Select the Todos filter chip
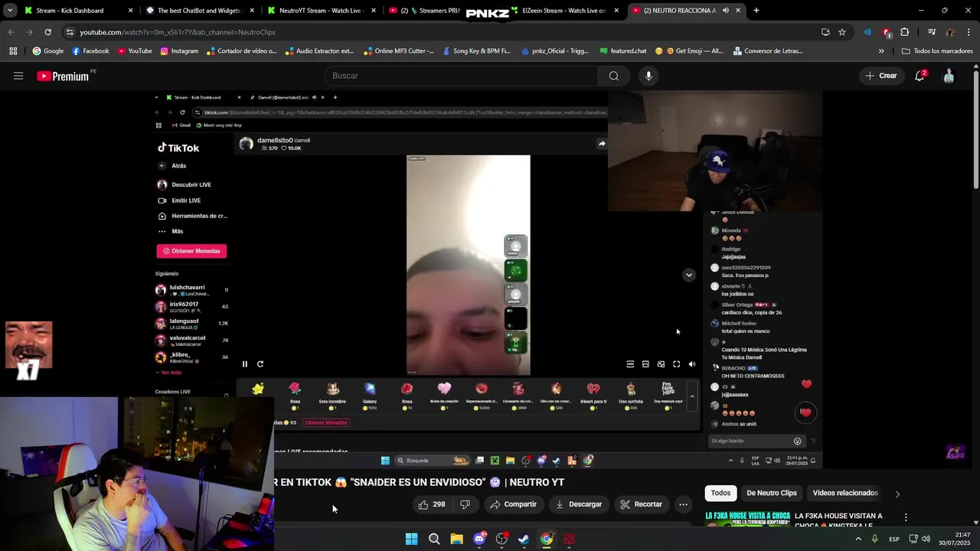980x551 pixels. coord(720,494)
